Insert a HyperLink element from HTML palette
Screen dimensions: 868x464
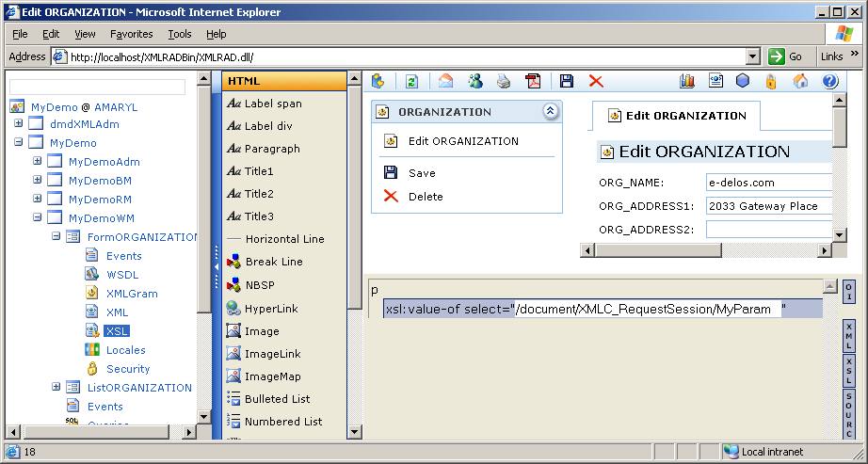coord(271,309)
